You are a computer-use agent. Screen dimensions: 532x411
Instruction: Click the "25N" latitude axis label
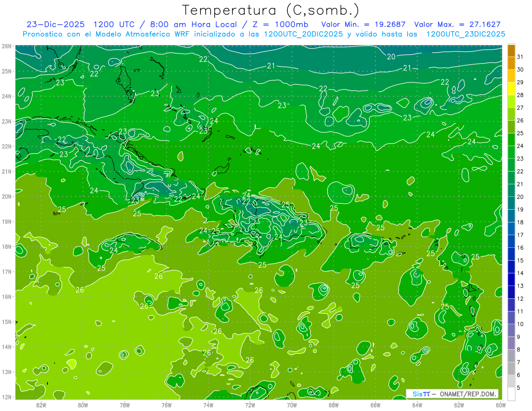tap(6, 71)
